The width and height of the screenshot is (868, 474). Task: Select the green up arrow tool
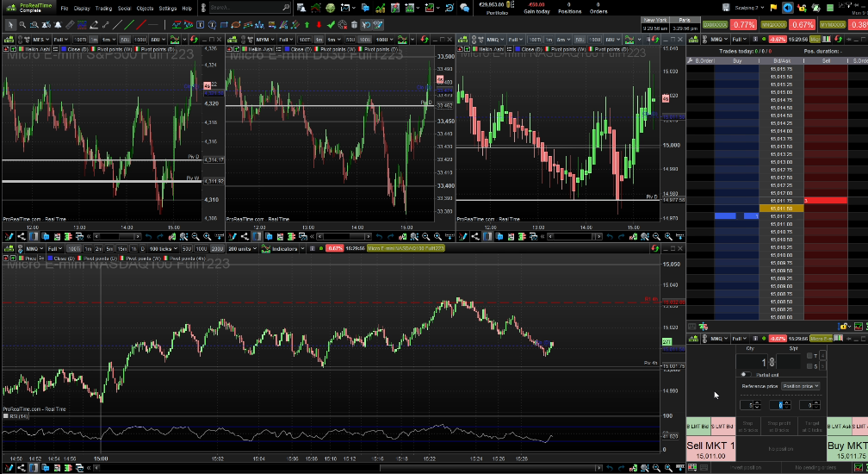click(307, 25)
